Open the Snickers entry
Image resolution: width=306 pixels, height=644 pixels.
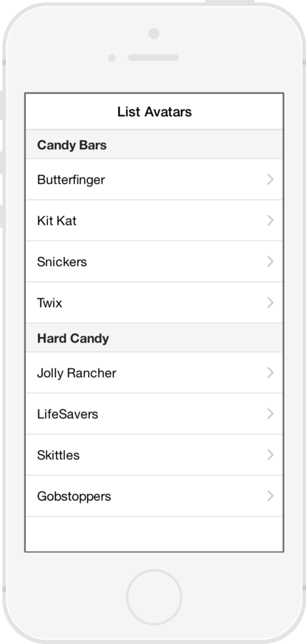[x=154, y=262]
